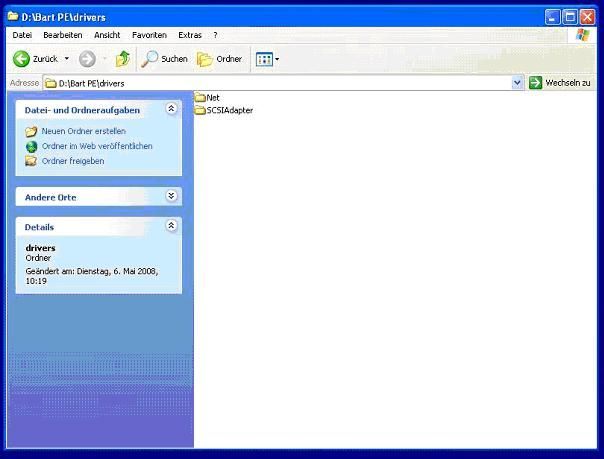Close the drivers explorer window

click(x=587, y=17)
